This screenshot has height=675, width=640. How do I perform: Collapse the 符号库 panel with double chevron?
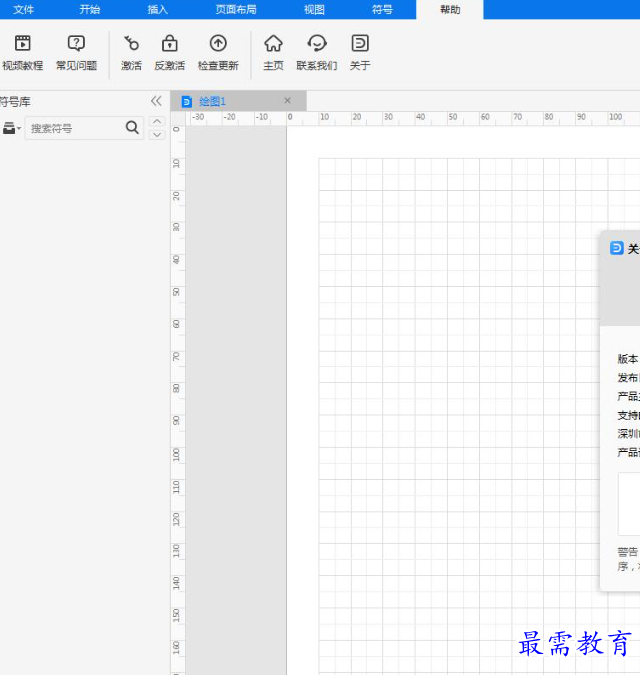point(156,101)
